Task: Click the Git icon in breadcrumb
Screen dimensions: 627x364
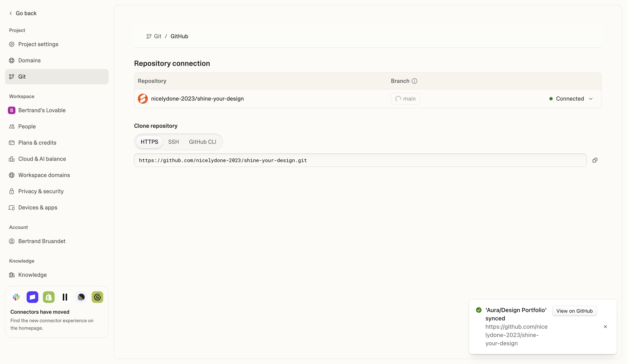Action: pos(149,37)
